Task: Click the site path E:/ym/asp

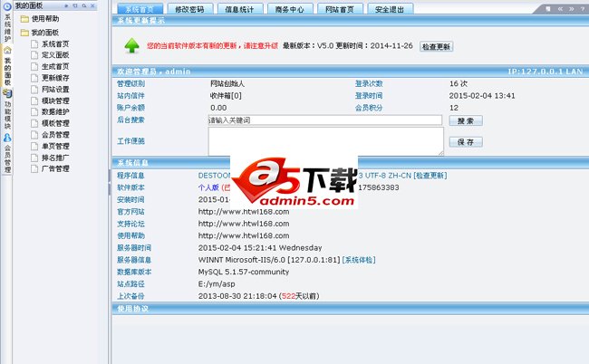Action: 217,284
